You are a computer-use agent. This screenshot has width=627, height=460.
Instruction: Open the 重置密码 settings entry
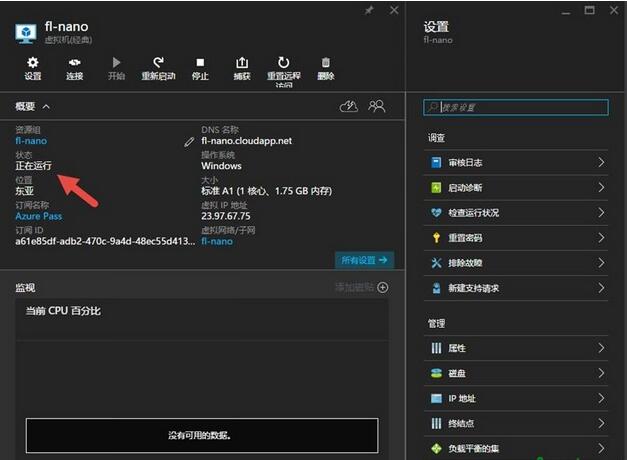[516, 238]
